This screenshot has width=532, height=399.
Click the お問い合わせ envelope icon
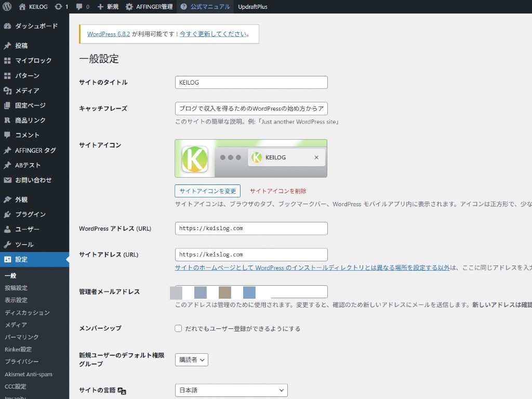coord(7,180)
